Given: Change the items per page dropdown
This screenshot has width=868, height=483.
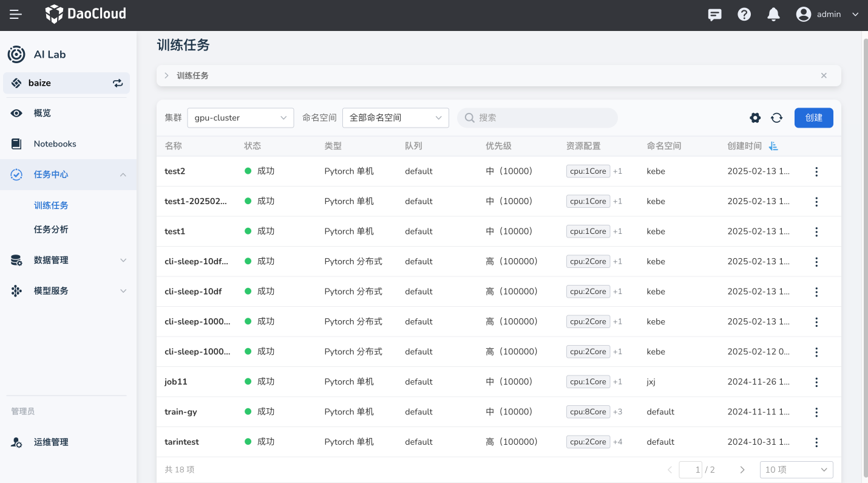Looking at the screenshot, I should click(796, 470).
